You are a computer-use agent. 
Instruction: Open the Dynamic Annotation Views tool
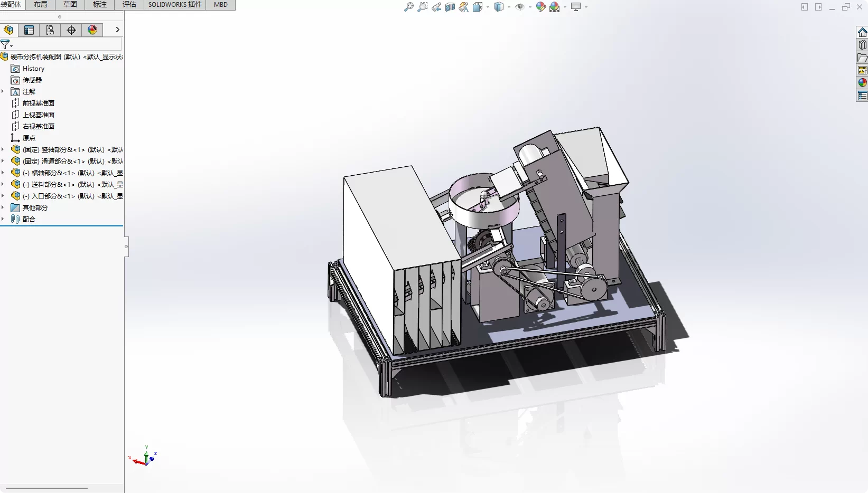(464, 7)
